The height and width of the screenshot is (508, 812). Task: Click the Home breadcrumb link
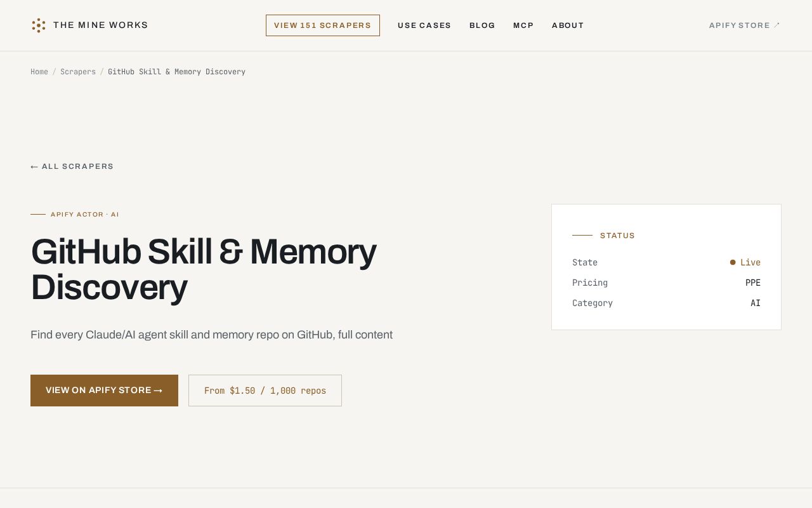tap(39, 72)
